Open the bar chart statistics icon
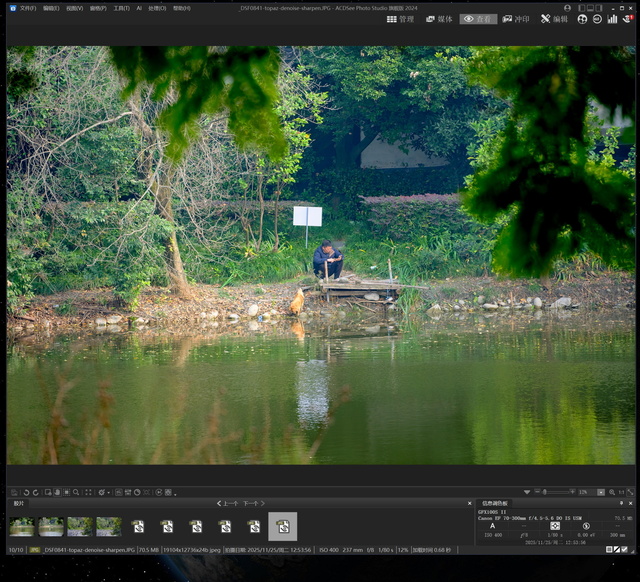 (x=611, y=19)
